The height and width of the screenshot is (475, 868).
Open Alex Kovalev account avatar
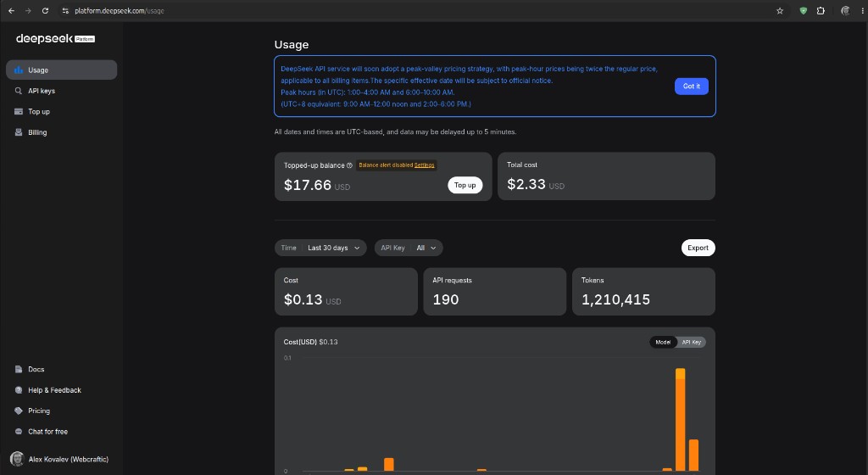click(x=17, y=459)
